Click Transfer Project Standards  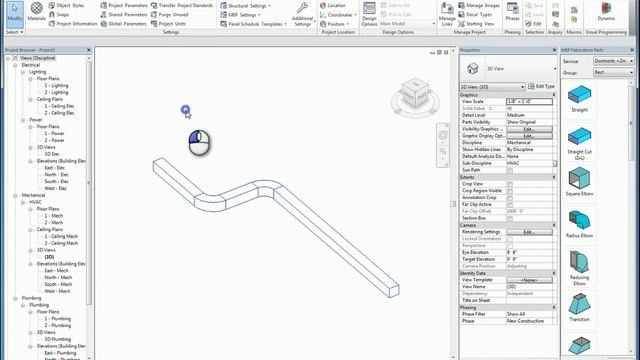[x=182, y=5]
